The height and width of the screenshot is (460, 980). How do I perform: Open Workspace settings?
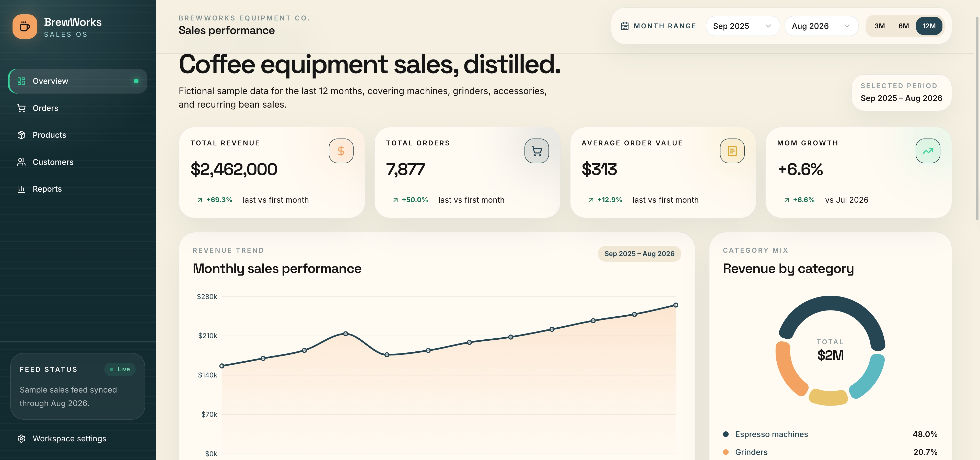[78, 439]
